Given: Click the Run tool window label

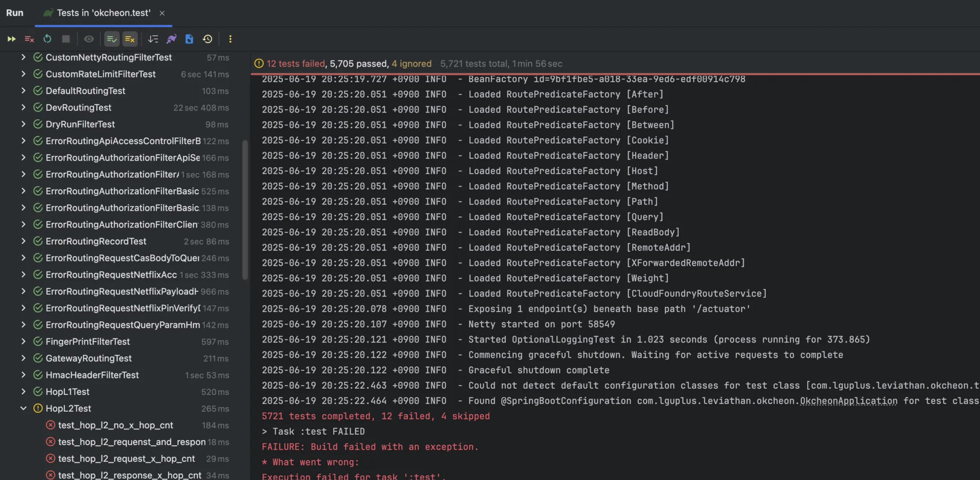Looking at the screenshot, I should (15, 13).
